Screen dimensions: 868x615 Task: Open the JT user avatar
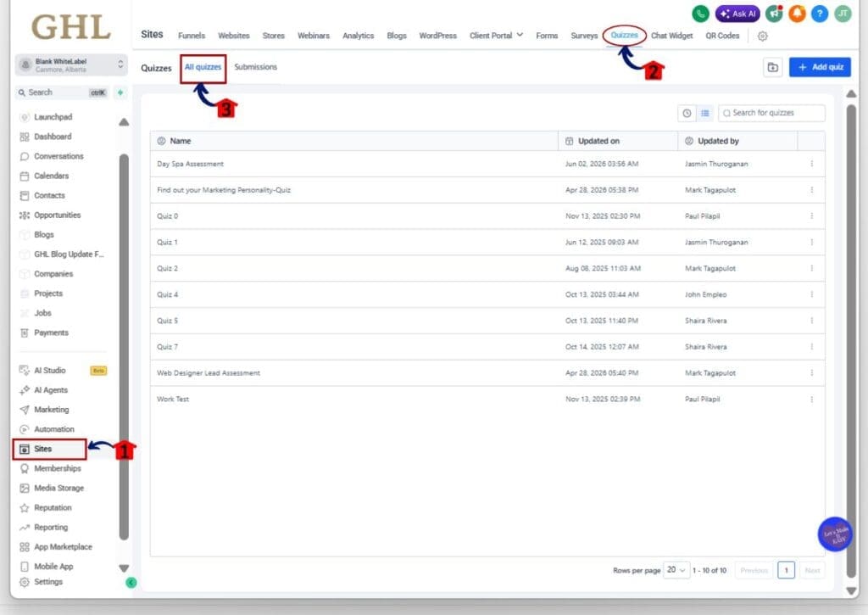[843, 14]
